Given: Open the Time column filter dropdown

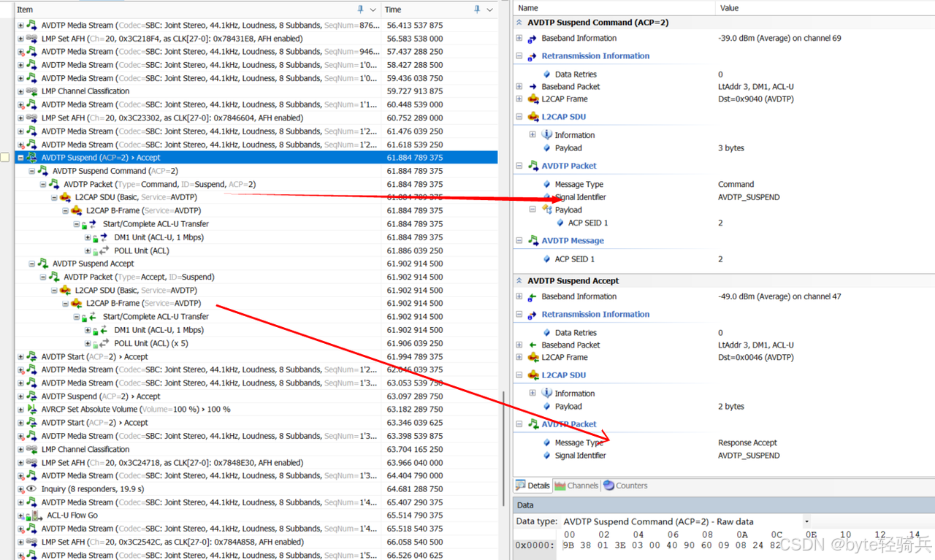Looking at the screenshot, I should [x=490, y=9].
